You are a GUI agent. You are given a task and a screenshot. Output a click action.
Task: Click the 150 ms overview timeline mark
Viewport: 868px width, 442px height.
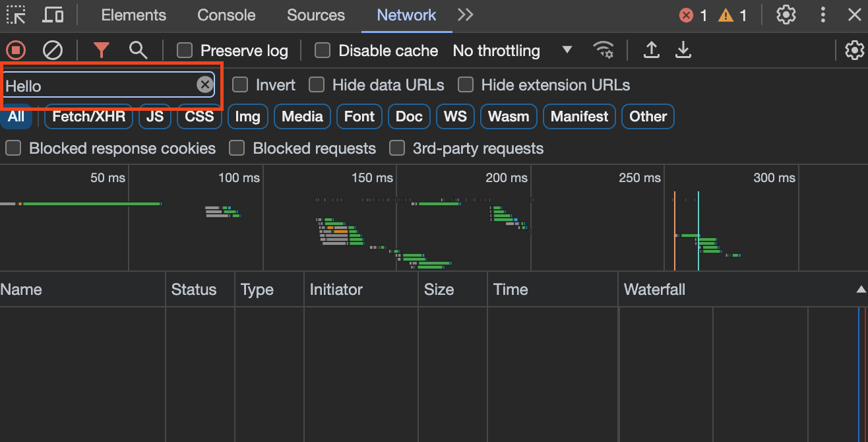pyautogui.click(x=372, y=177)
